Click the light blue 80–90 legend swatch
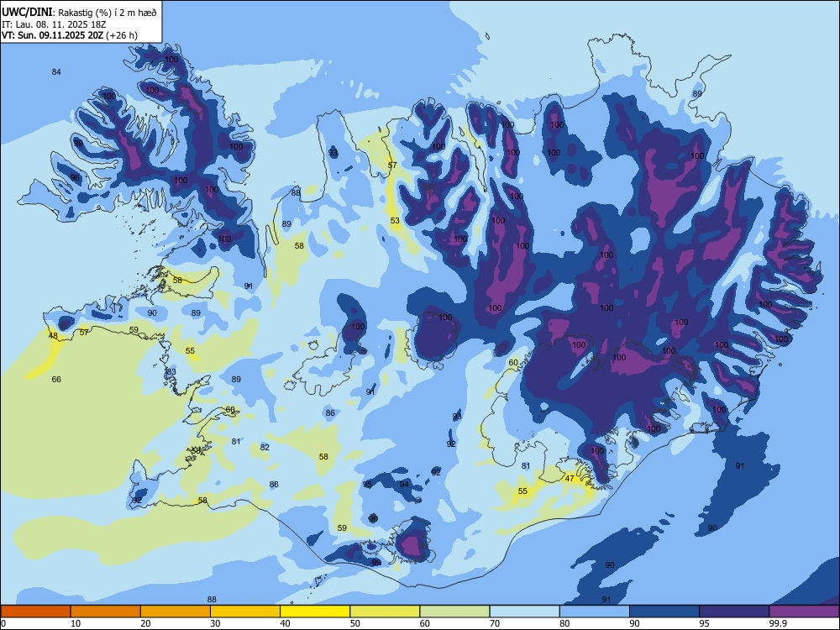Viewport: 840px width, 630px height. tap(595, 612)
